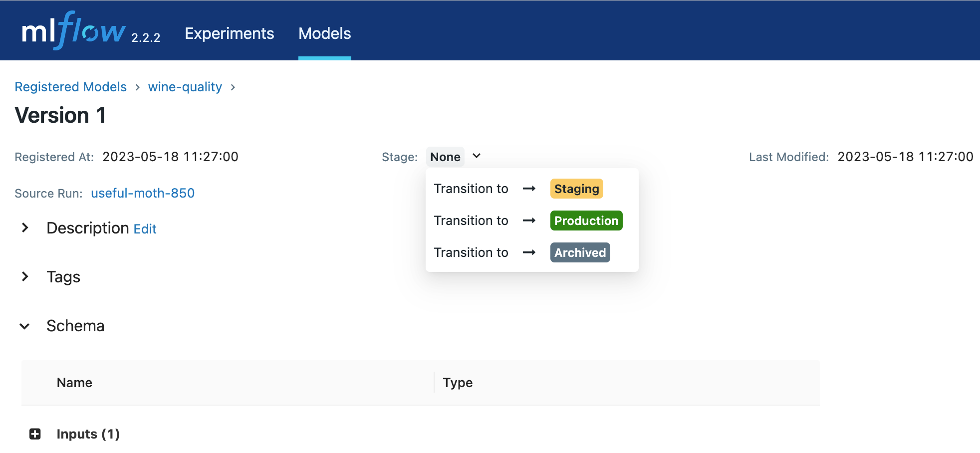980x453 pixels.
Task: Click the Description section title
Action: [x=88, y=228]
